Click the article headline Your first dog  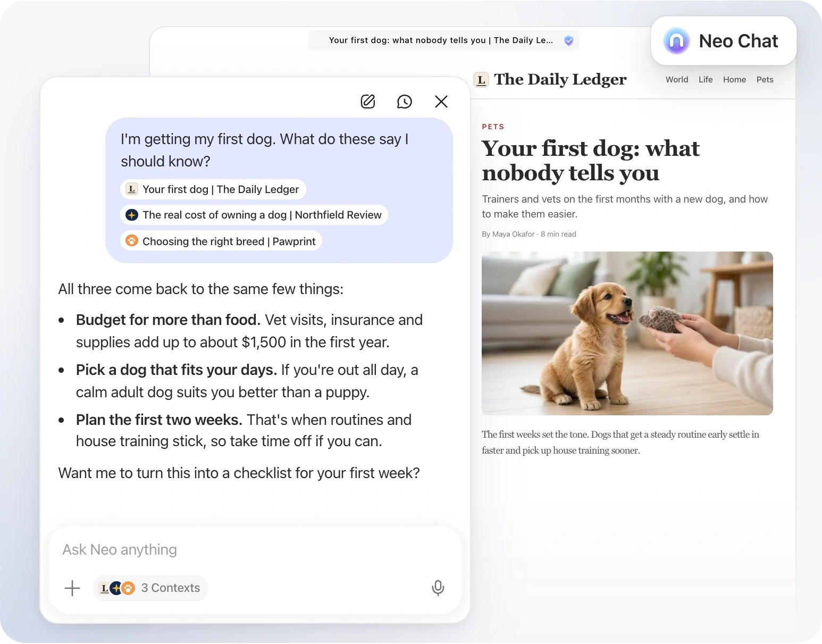[x=590, y=161]
